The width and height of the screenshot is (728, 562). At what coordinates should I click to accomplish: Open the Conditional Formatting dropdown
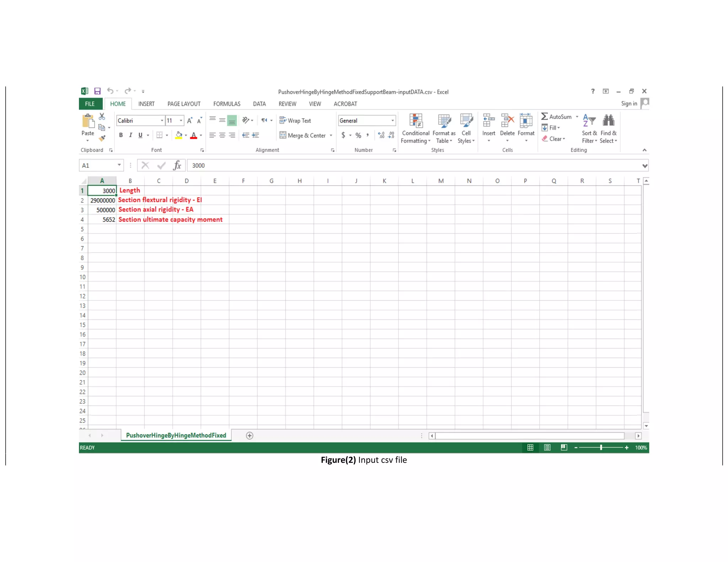[x=416, y=129]
